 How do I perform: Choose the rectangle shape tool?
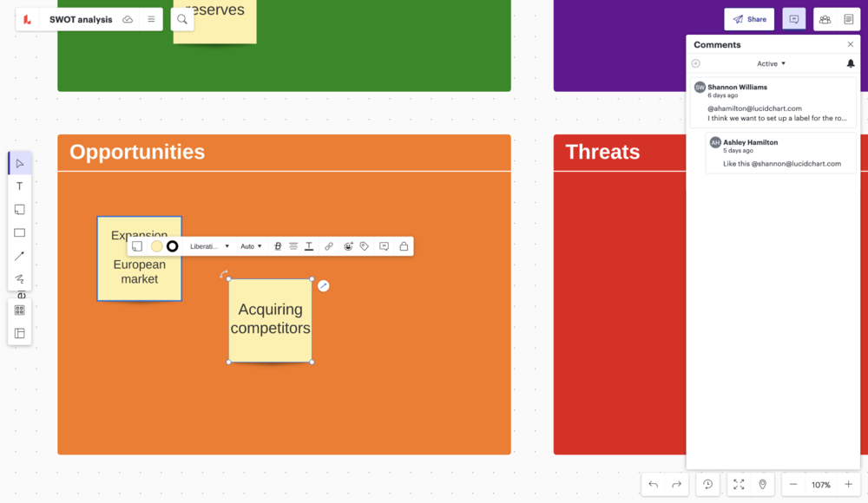click(19, 232)
